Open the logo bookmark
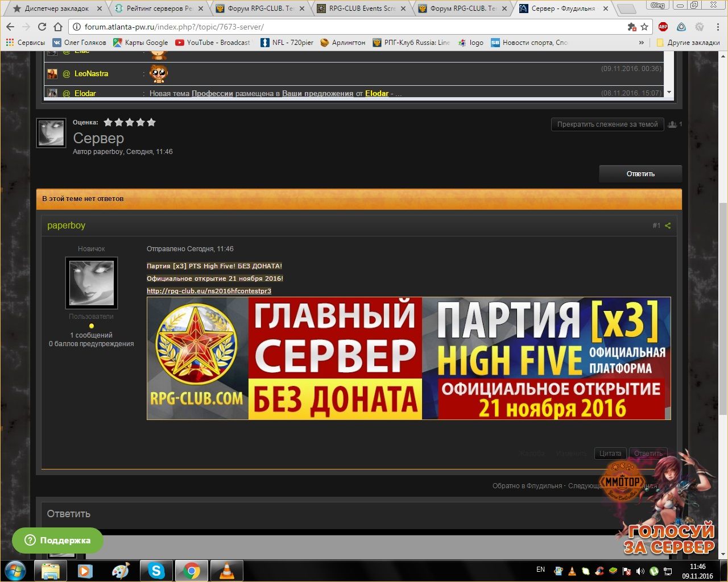728x582 pixels. click(x=471, y=43)
